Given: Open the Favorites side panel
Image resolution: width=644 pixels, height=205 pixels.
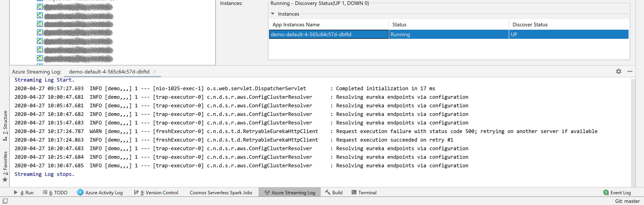Looking at the screenshot, I should pos(5,167).
